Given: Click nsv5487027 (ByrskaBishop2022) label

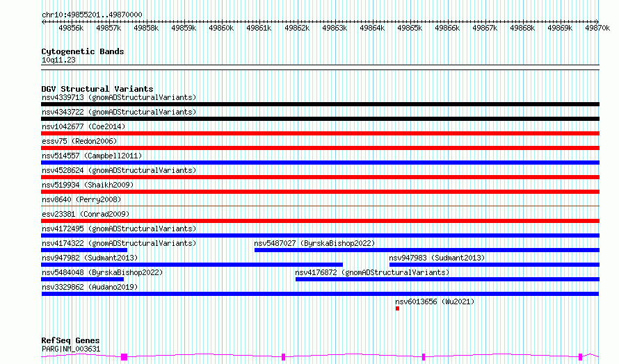Looking at the screenshot, I should [314, 243].
